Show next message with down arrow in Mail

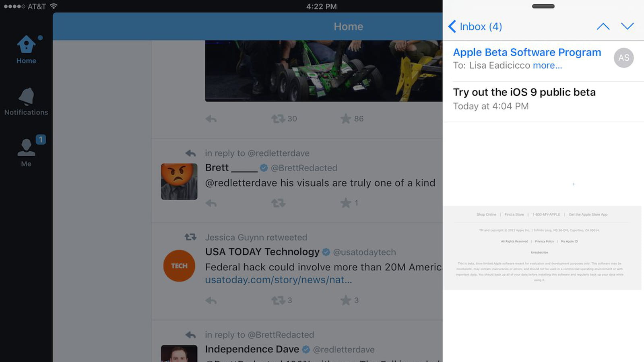point(627,27)
